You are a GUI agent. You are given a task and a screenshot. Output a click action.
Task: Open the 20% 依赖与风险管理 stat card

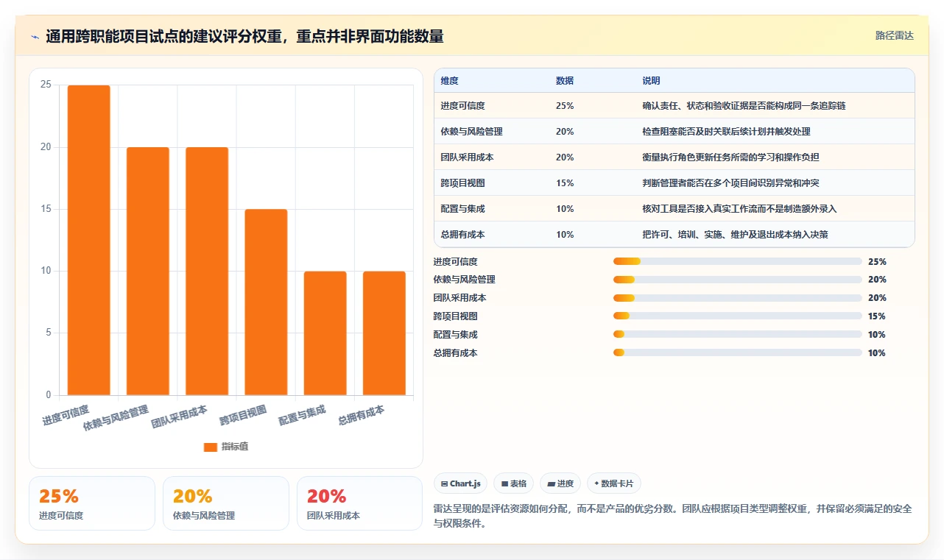click(226, 503)
